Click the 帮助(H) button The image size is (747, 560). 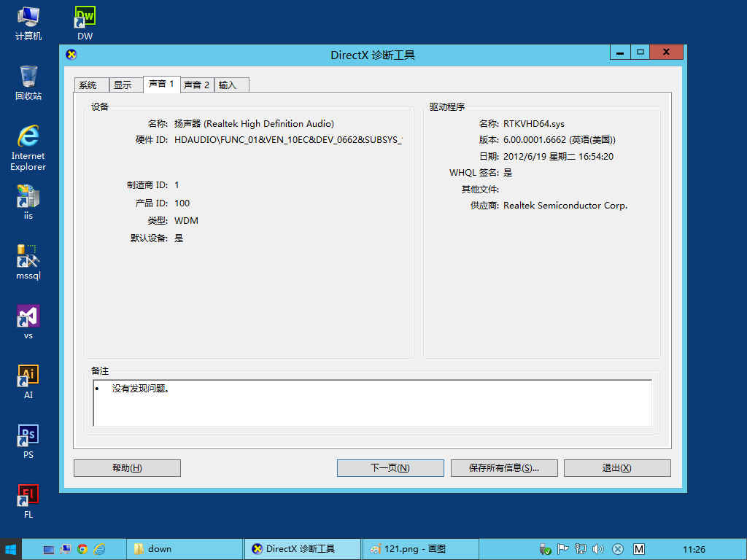click(x=127, y=468)
